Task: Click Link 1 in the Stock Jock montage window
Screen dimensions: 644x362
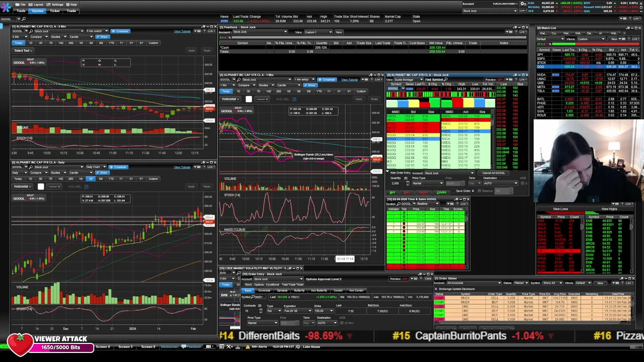Action: click(523, 79)
